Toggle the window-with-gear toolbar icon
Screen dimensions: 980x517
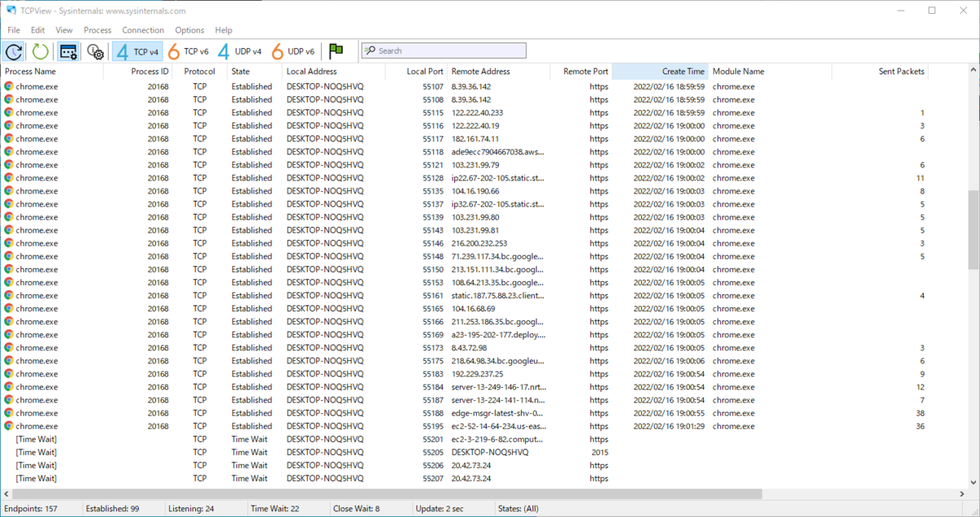click(x=69, y=51)
